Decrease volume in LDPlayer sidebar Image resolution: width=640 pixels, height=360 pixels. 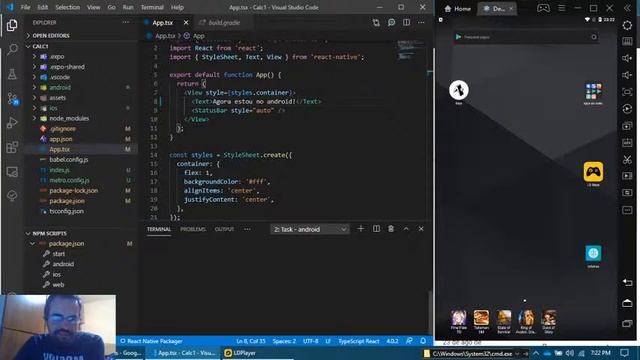627,75
